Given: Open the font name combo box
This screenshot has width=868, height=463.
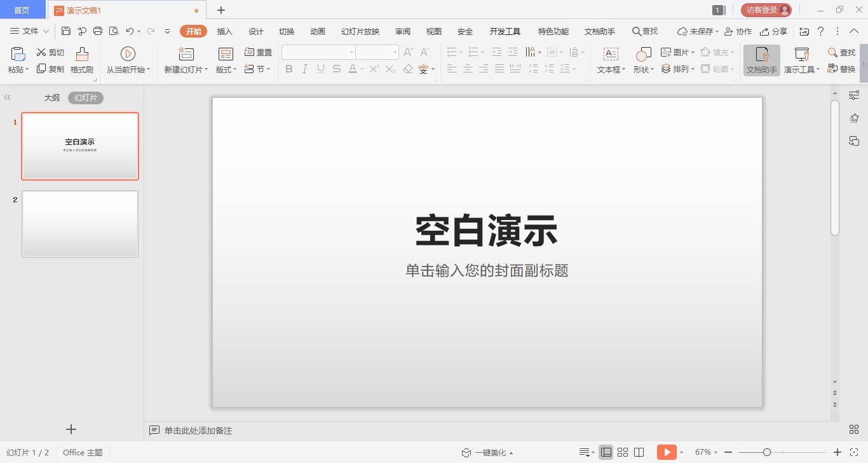Looking at the screenshot, I should [x=318, y=52].
